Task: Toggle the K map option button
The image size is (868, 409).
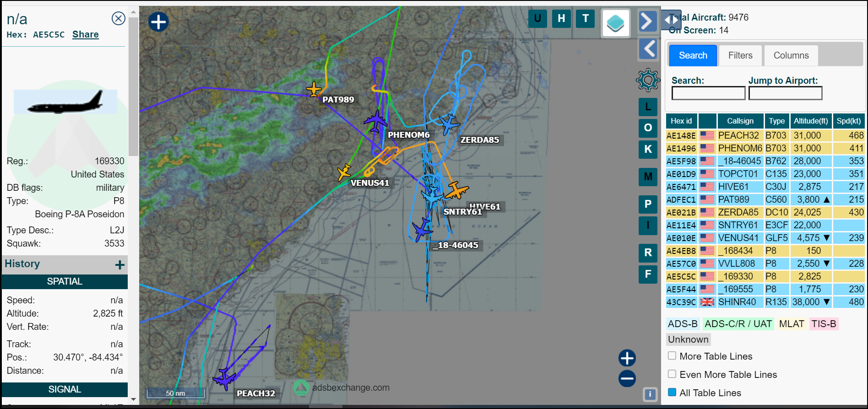Action: [648, 149]
